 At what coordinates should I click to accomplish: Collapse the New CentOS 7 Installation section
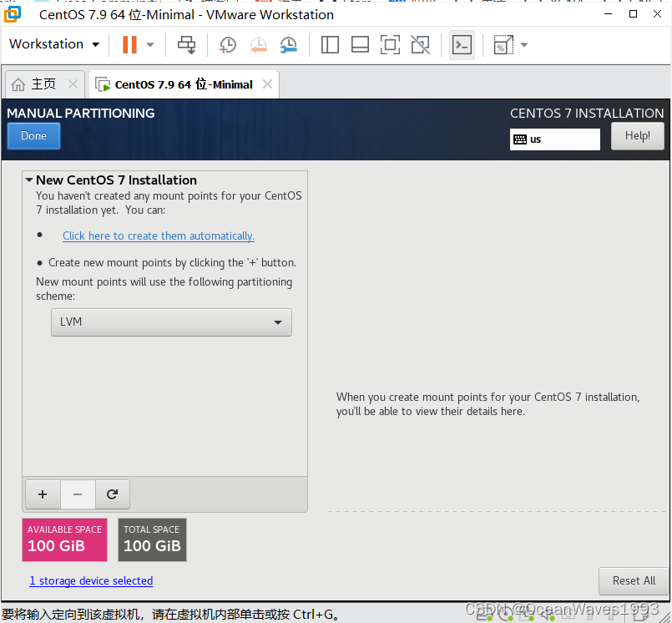(x=29, y=180)
